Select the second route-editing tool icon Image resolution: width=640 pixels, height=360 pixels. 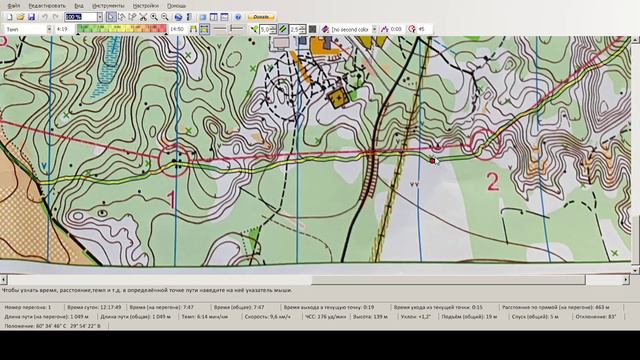pyautogui.click(x=132, y=17)
